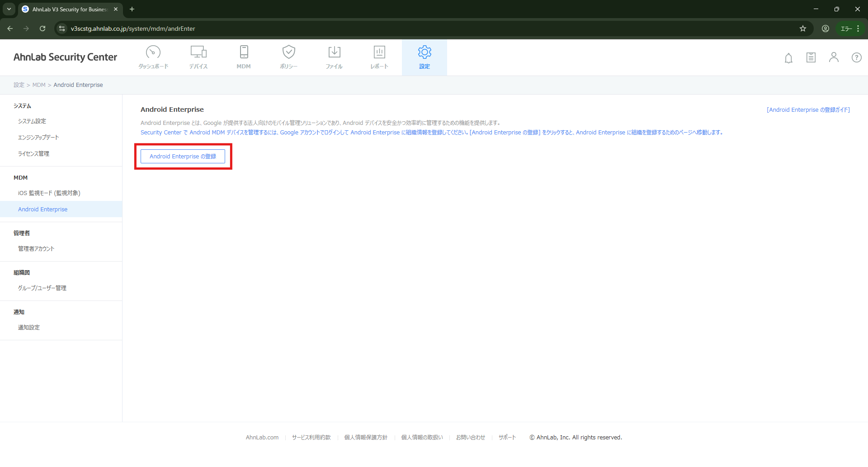Click the システム sidebar section heading
This screenshot has width=868, height=467.
[22, 106]
